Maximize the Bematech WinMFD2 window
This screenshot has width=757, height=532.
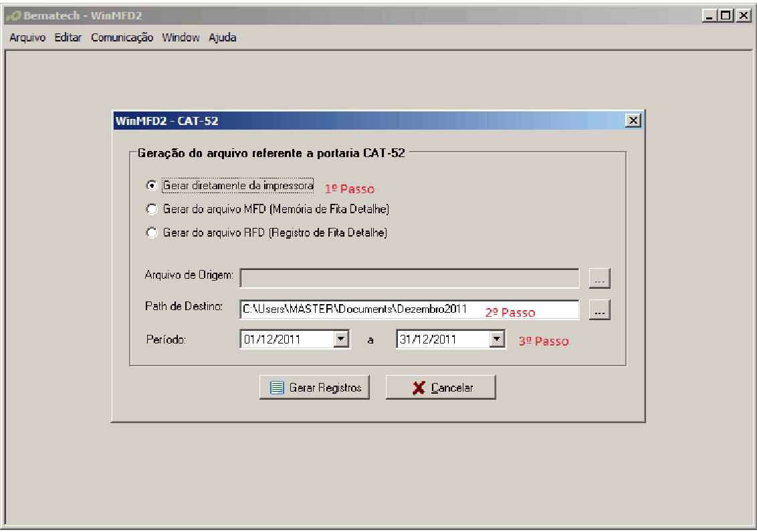(726, 15)
